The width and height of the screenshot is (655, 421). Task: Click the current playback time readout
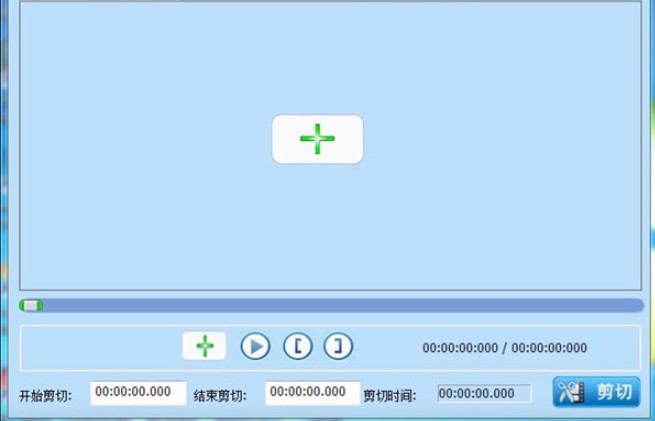coord(460,347)
